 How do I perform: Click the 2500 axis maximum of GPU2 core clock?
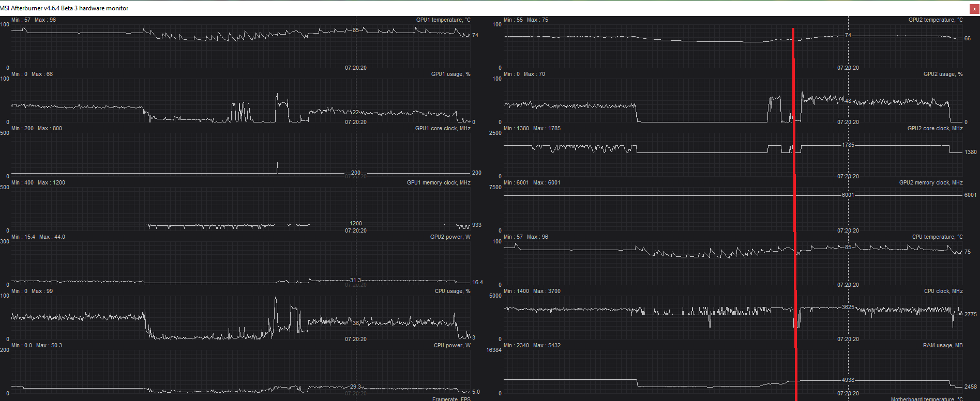(495, 133)
